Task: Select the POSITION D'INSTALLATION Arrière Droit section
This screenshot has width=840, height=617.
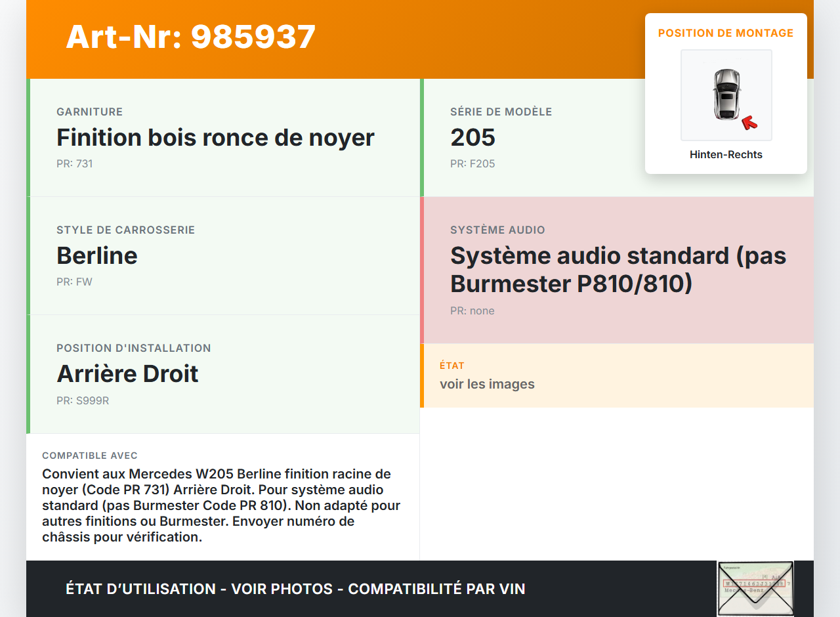Action: 223,374
